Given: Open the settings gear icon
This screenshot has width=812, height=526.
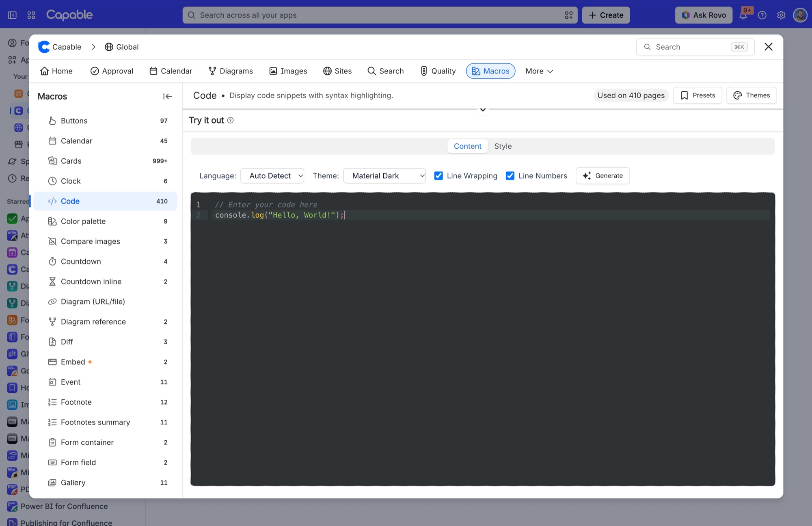Looking at the screenshot, I should point(781,15).
